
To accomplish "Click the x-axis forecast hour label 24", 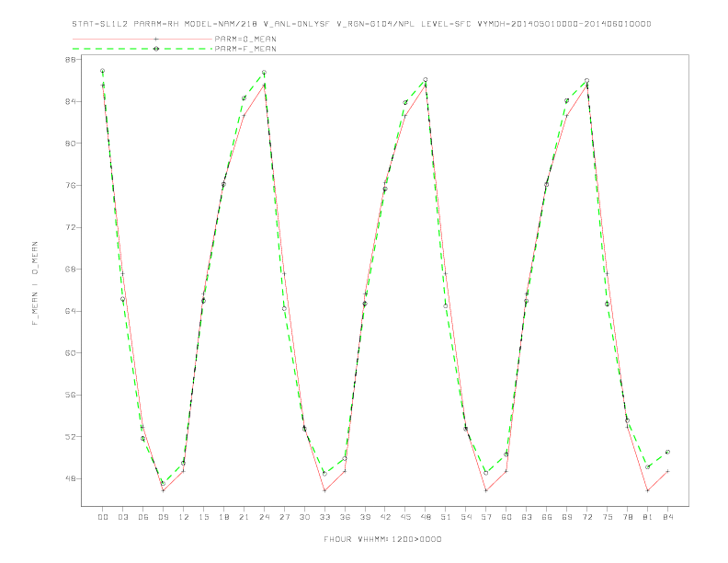I will coord(264,517).
